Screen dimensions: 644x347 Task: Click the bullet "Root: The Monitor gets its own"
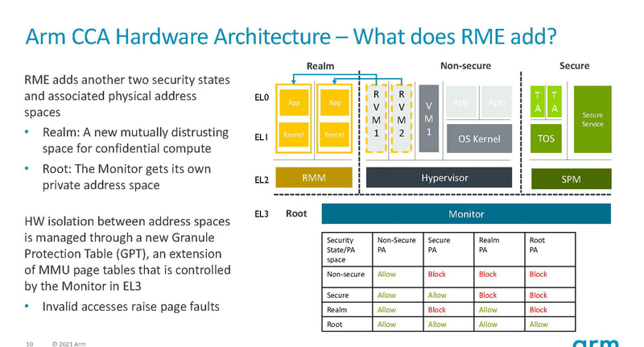(x=126, y=176)
